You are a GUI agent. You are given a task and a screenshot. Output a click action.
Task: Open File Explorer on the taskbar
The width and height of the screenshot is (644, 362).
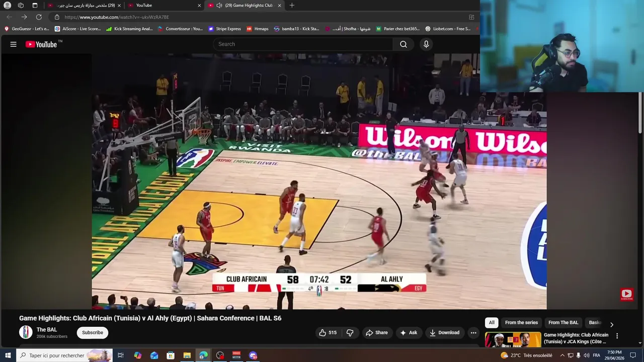pyautogui.click(x=187, y=355)
